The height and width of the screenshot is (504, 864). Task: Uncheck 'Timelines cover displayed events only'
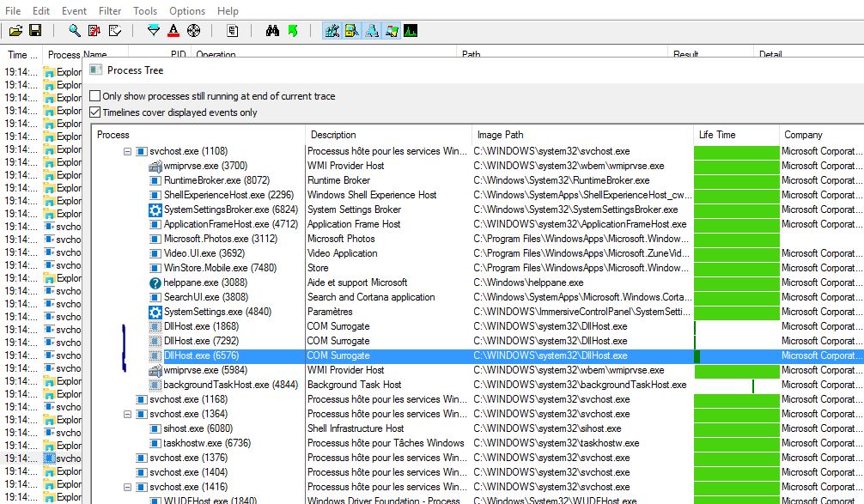tap(94, 112)
